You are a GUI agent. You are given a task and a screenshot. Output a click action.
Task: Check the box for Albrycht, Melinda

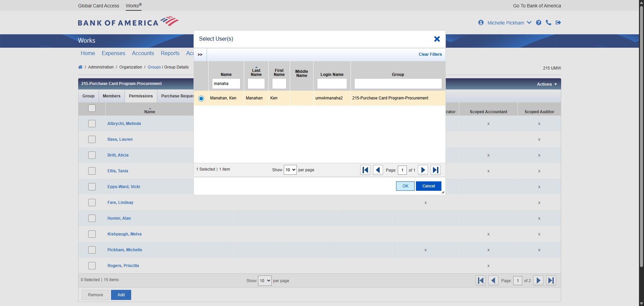tap(92, 124)
